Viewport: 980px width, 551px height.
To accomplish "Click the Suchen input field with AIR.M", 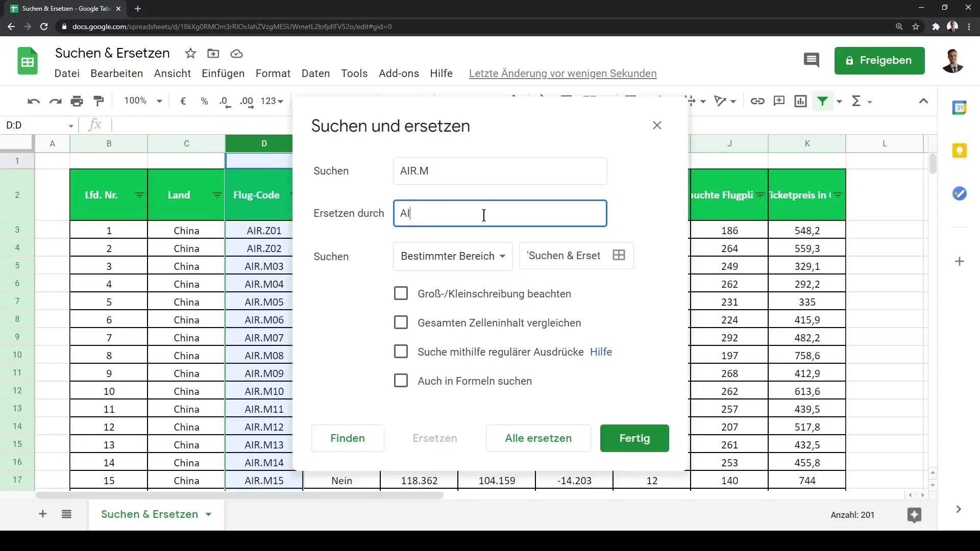I will pyautogui.click(x=500, y=171).
